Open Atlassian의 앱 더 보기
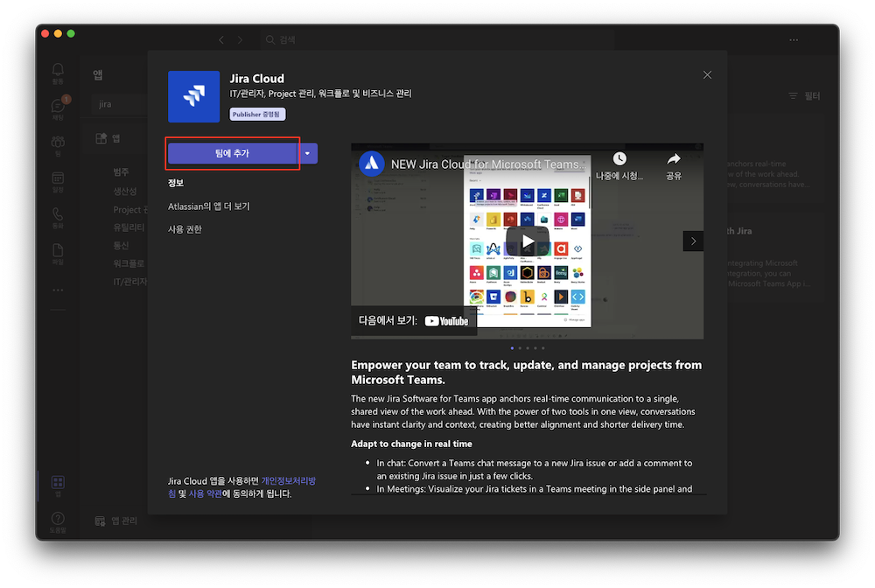 click(208, 206)
